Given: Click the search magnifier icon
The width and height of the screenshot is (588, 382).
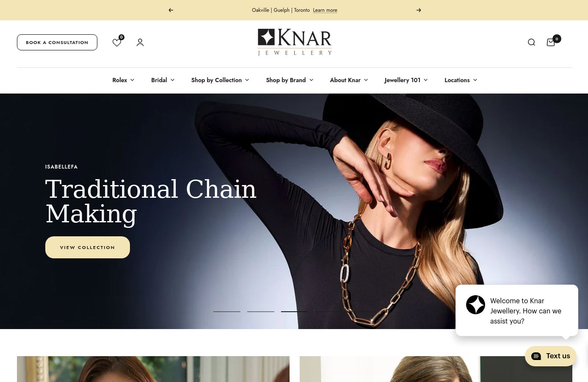Looking at the screenshot, I should coord(532,42).
